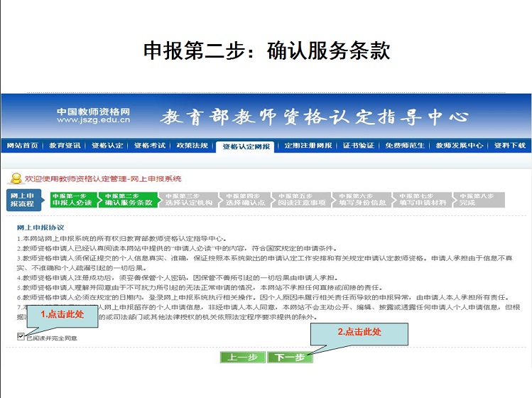Click the 教育部教师资格认定指导中心 banner title
Screen dimensions: 532x398
click(x=314, y=117)
